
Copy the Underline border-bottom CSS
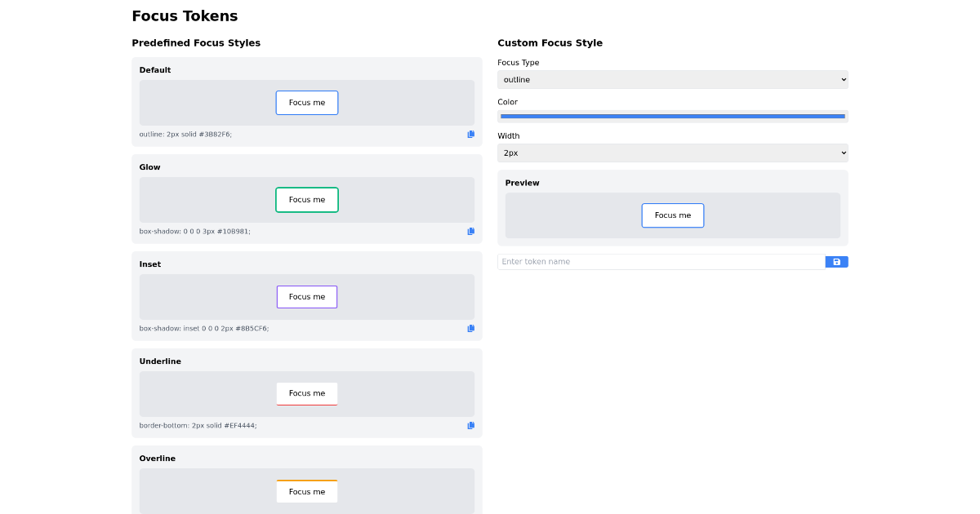[x=470, y=425]
